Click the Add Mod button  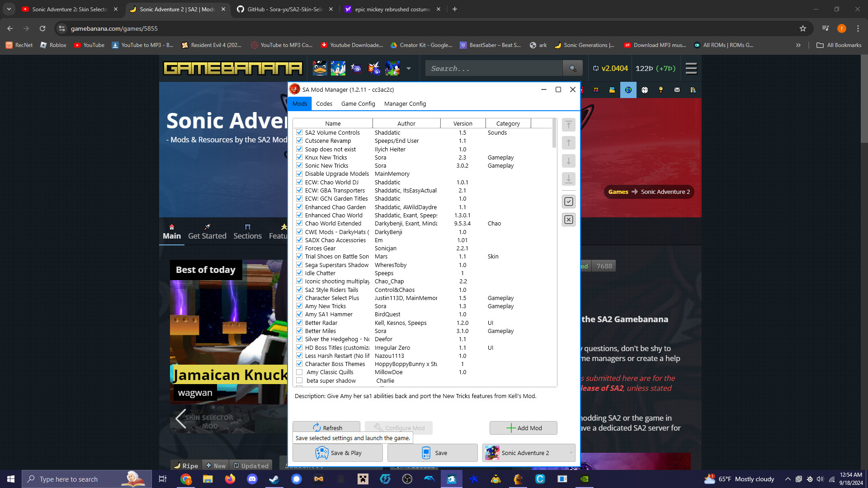(x=523, y=428)
